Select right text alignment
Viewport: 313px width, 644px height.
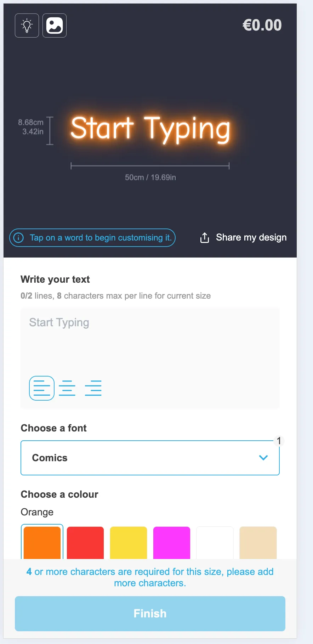coord(93,388)
